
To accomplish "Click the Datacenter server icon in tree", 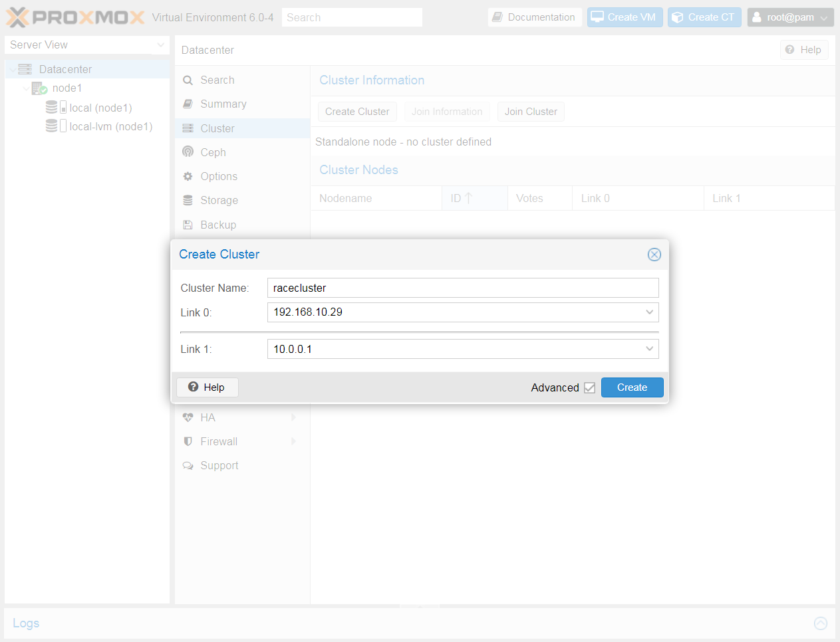I will coord(25,69).
